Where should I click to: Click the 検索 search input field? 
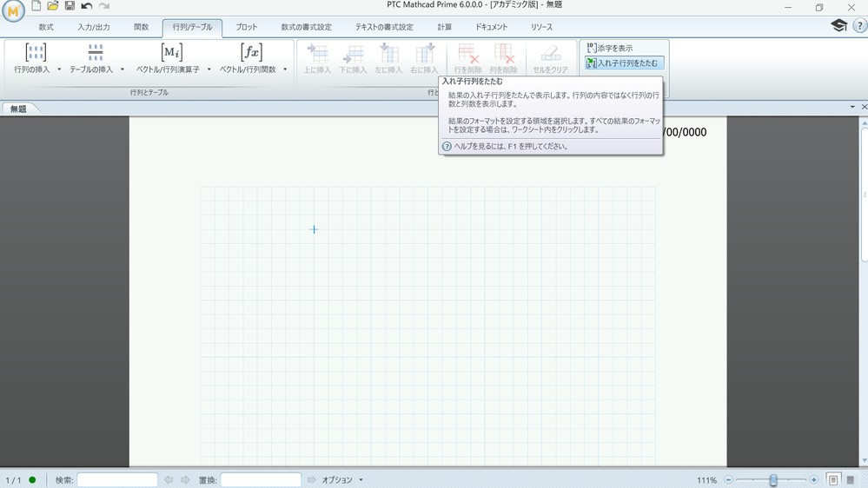[117, 479]
